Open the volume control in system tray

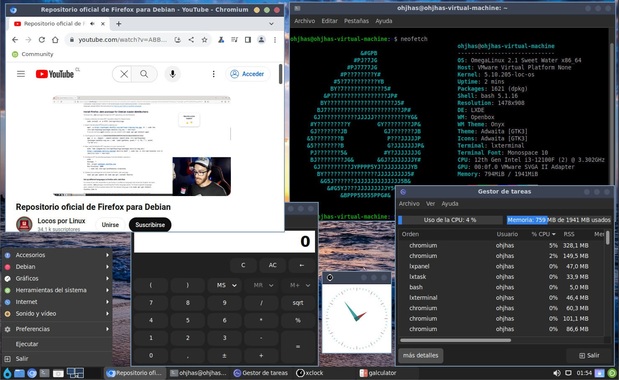pyautogui.click(x=557, y=373)
